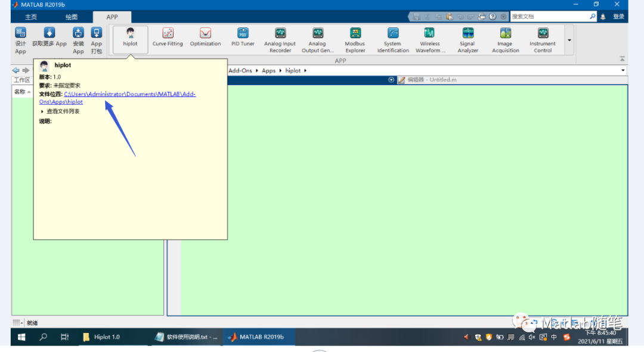Click the cut icon in quick access toolbar
Viewport: 644px width, 352px height.
(x=428, y=17)
